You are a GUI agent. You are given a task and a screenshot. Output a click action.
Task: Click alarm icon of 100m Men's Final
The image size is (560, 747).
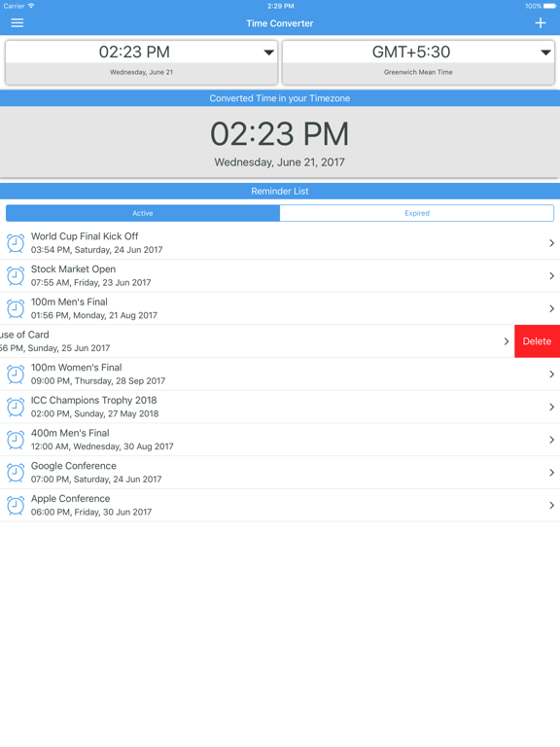16,308
